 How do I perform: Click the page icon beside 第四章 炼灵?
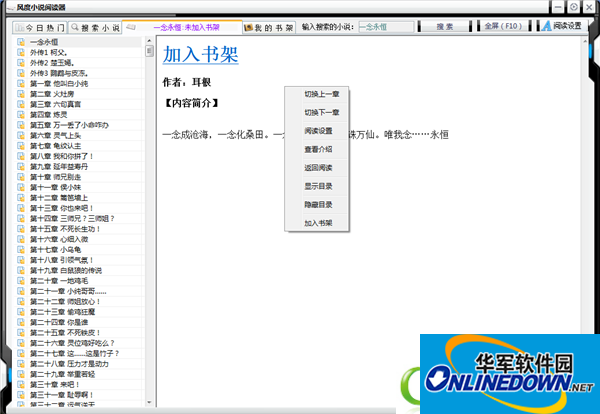click(x=21, y=114)
